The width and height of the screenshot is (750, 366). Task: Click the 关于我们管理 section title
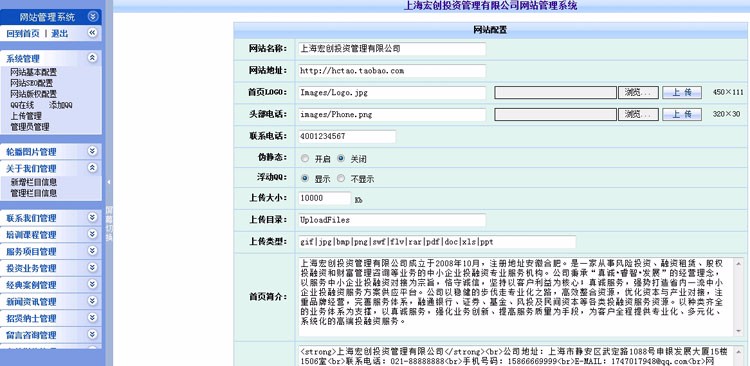tap(31, 168)
